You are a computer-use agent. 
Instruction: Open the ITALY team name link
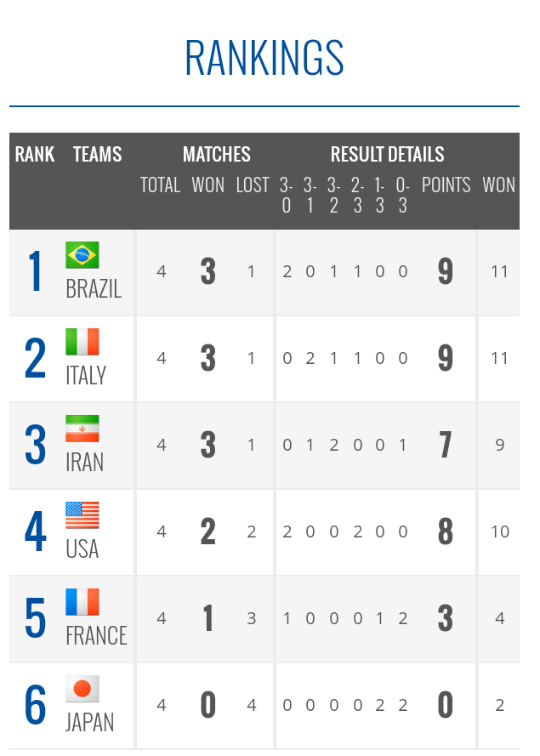tap(86, 376)
